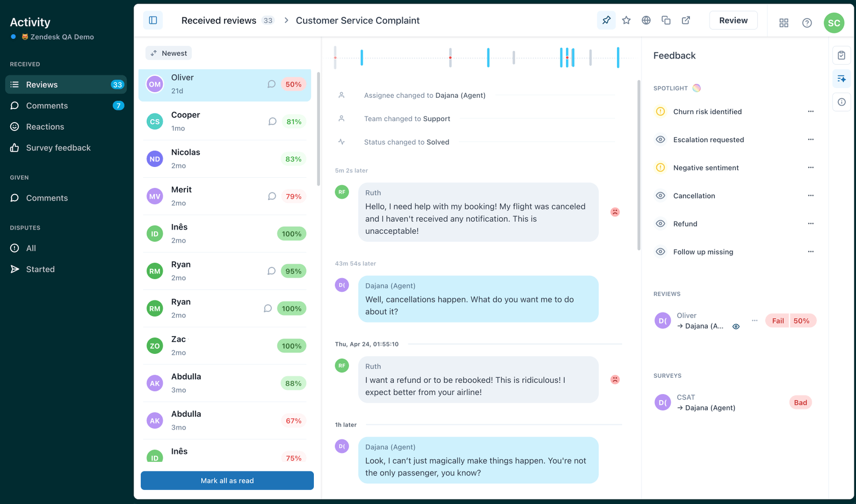
Task: Open the AI Spotlight panel icon
Action: click(842, 78)
